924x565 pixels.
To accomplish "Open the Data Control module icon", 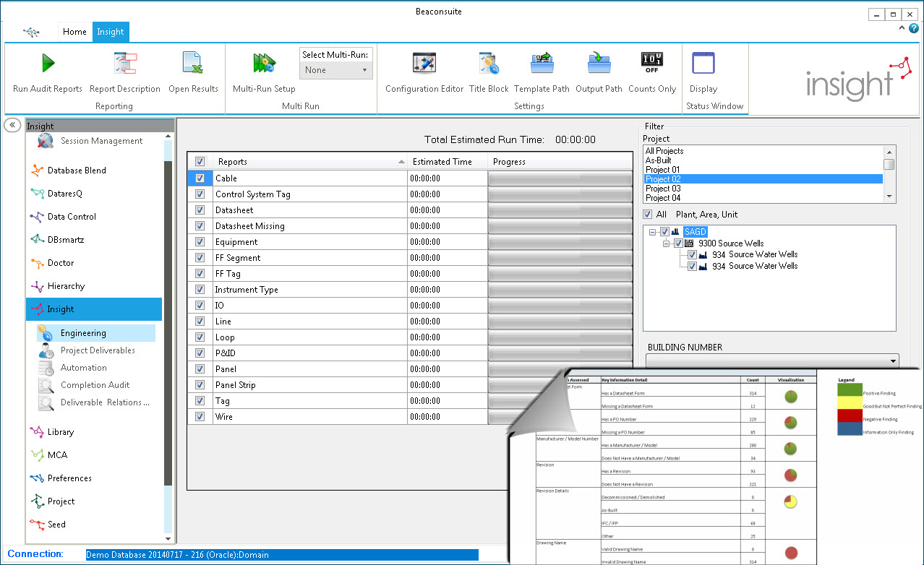I will tap(37, 217).
